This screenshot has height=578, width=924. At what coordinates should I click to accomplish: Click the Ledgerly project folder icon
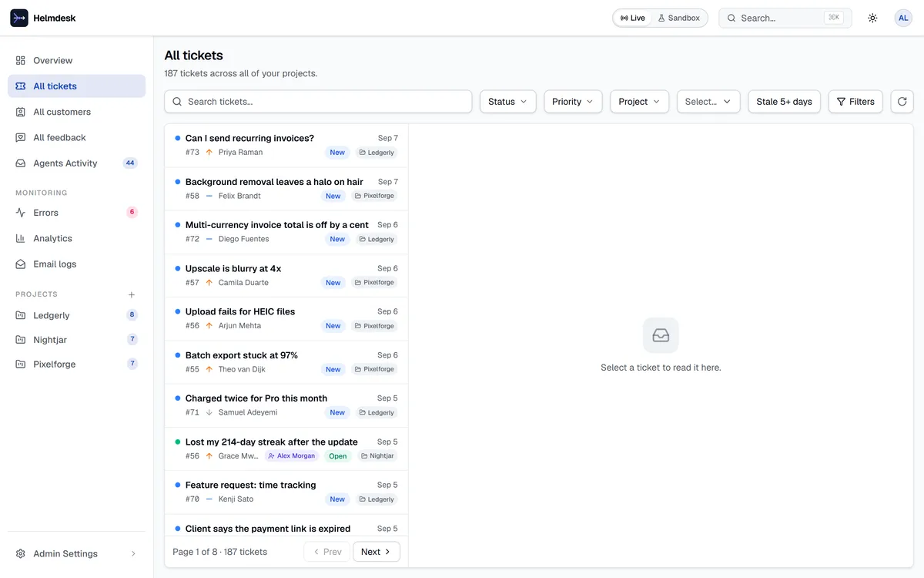click(21, 315)
